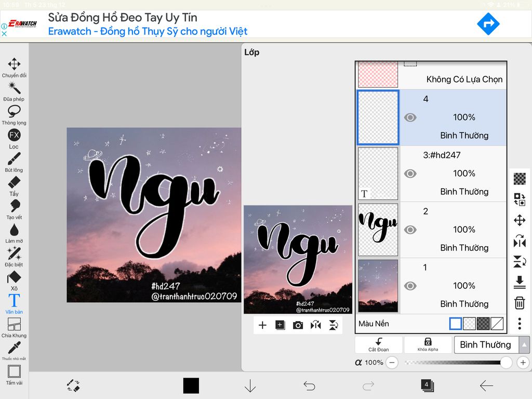532x399 pixels.
Task: Select the Thòng lọng lasso tool
Action: [x=14, y=115]
